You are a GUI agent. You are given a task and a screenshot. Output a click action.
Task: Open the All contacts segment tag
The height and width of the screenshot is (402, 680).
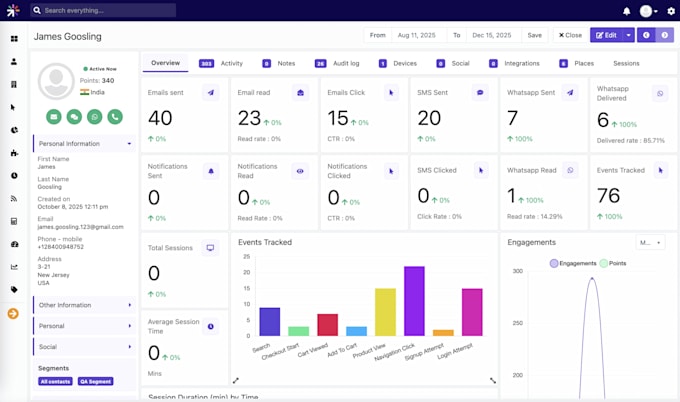[55, 381]
